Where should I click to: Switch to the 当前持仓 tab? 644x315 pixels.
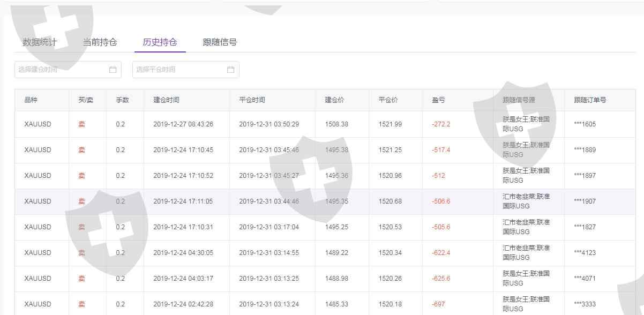point(100,42)
